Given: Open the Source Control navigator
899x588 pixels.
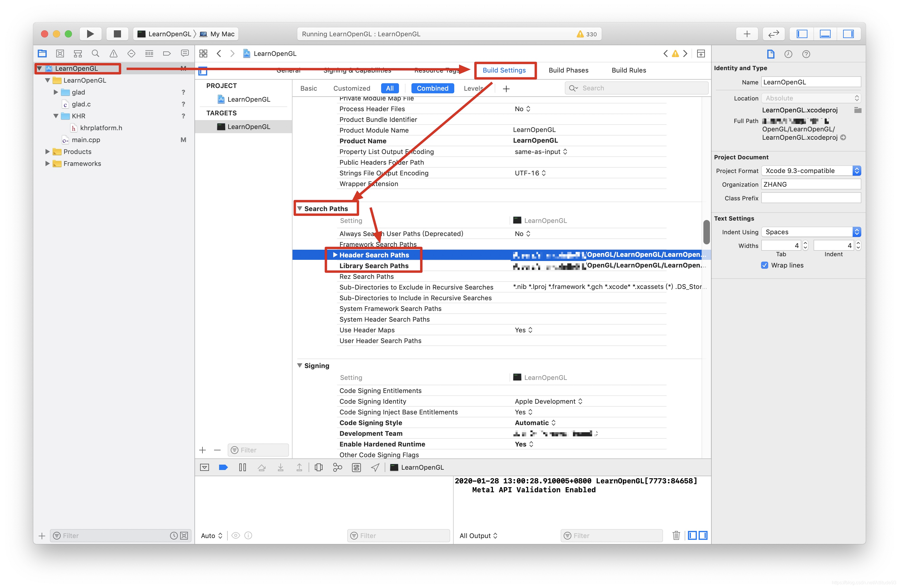Looking at the screenshot, I should point(60,53).
